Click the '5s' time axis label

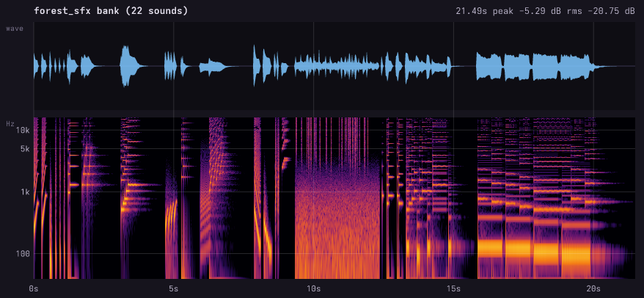pyautogui.click(x=173, y=288)
